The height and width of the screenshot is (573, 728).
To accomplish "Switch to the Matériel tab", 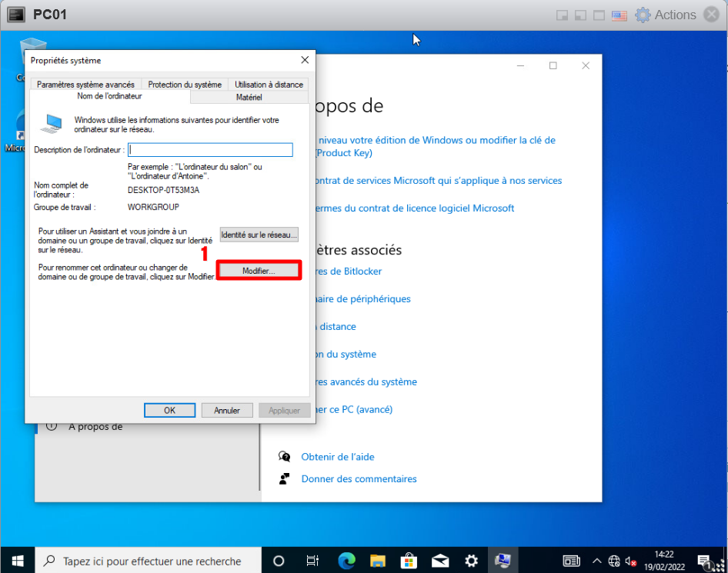I will pyautogui.click(x=249, y=98).
